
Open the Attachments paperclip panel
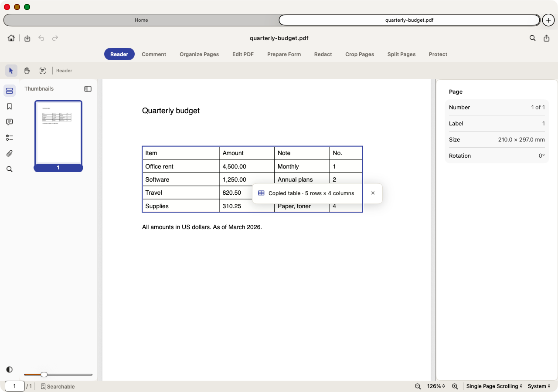[x=10, y=153]
